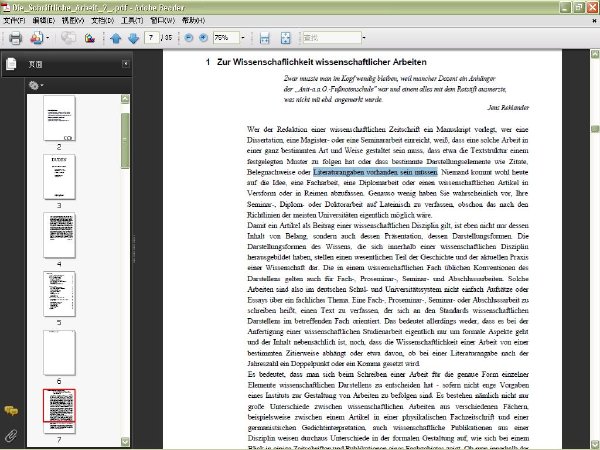Expand the Pages panel gear options menu
Image resolution: width=600 pixels, height=450 pixels.
[36, 85]
